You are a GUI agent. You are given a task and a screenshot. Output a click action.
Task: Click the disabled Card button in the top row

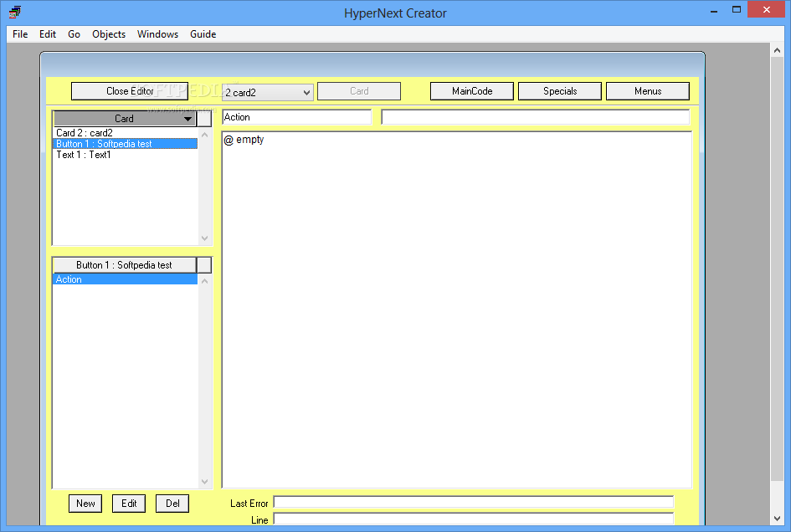[x=359, y=91]
